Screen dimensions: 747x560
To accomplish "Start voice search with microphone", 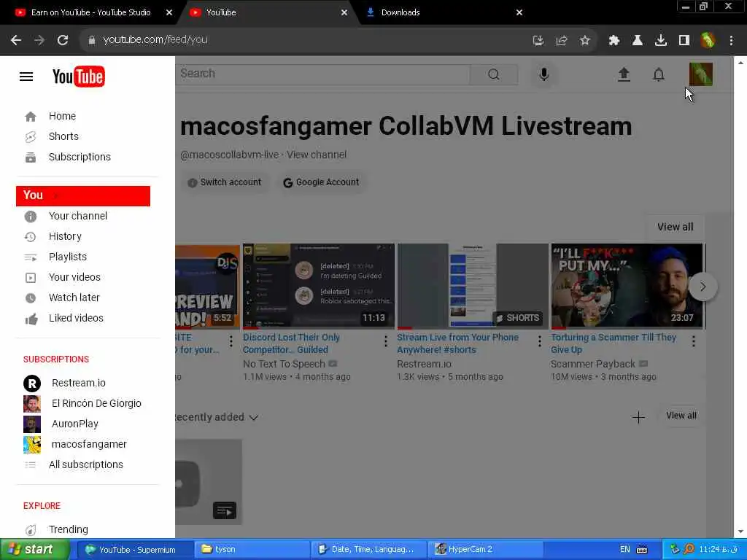I will (x=543, y=74).
